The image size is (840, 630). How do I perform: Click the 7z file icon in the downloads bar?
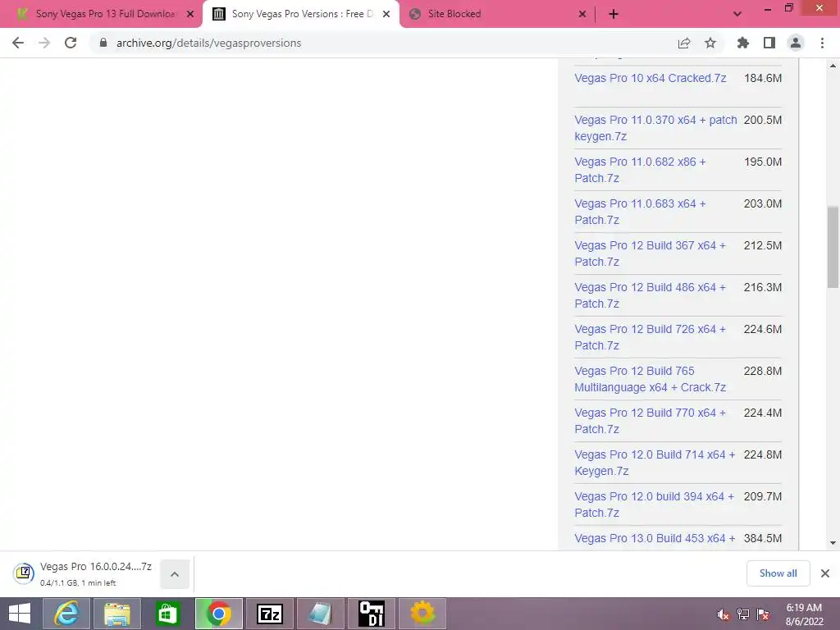(24, 573)
